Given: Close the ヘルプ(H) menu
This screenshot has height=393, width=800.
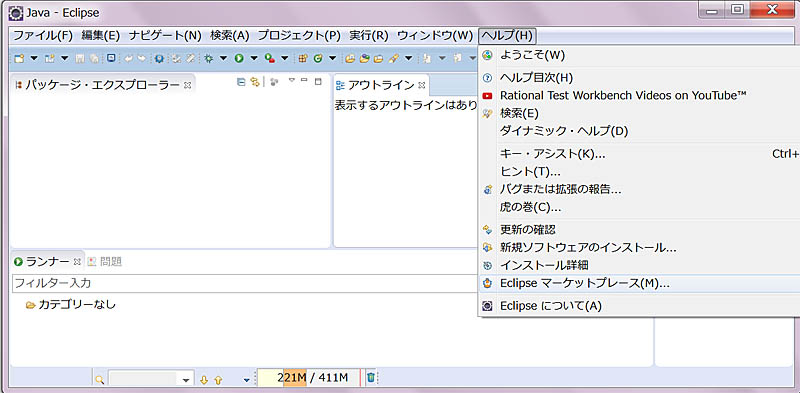Looking at the screenshot, I should coord(507,36).
